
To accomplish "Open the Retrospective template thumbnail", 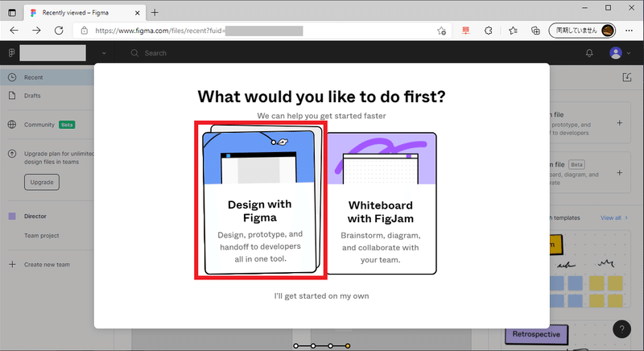I will 536,334.
